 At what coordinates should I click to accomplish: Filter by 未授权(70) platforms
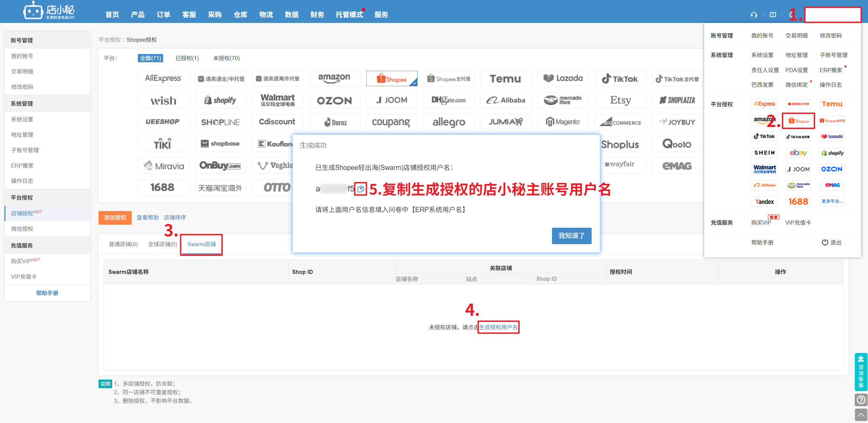pos(226,58)
